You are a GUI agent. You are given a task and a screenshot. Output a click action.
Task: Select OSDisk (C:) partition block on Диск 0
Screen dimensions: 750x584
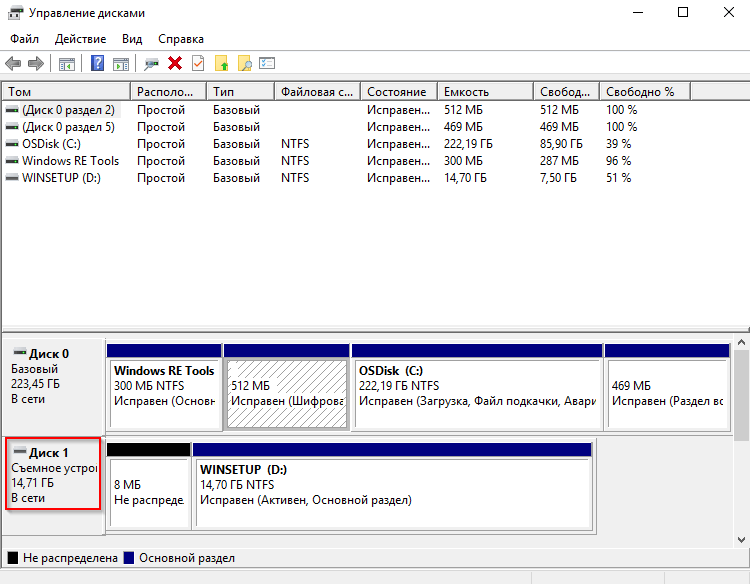(x=477, y=387)
